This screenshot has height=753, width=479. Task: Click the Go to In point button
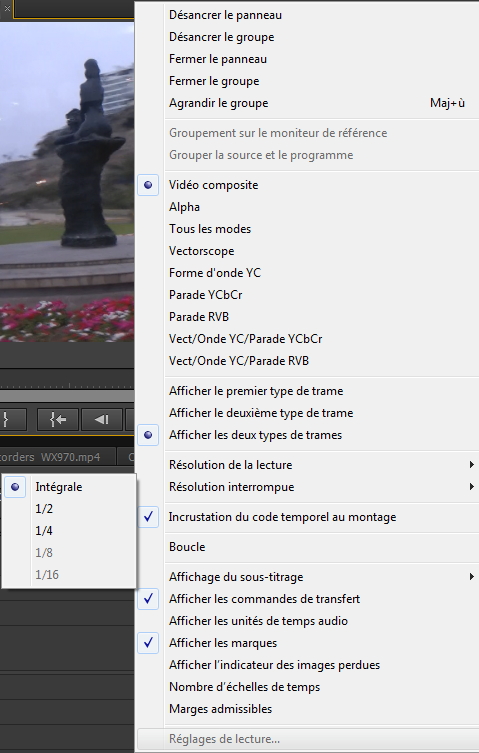pos(58,420)
